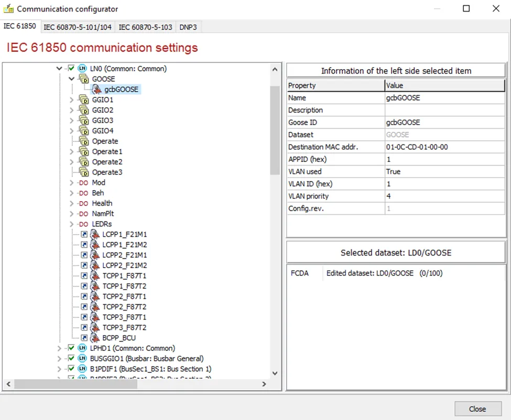
Task: Click the DO icon beside Health
Action: (83, 204)
